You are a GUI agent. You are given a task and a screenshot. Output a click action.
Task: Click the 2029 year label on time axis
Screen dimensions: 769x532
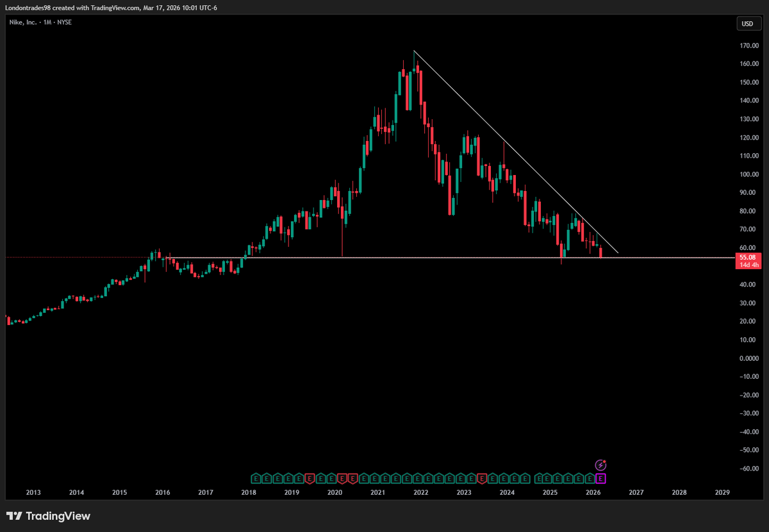click(x=722, y=493)
